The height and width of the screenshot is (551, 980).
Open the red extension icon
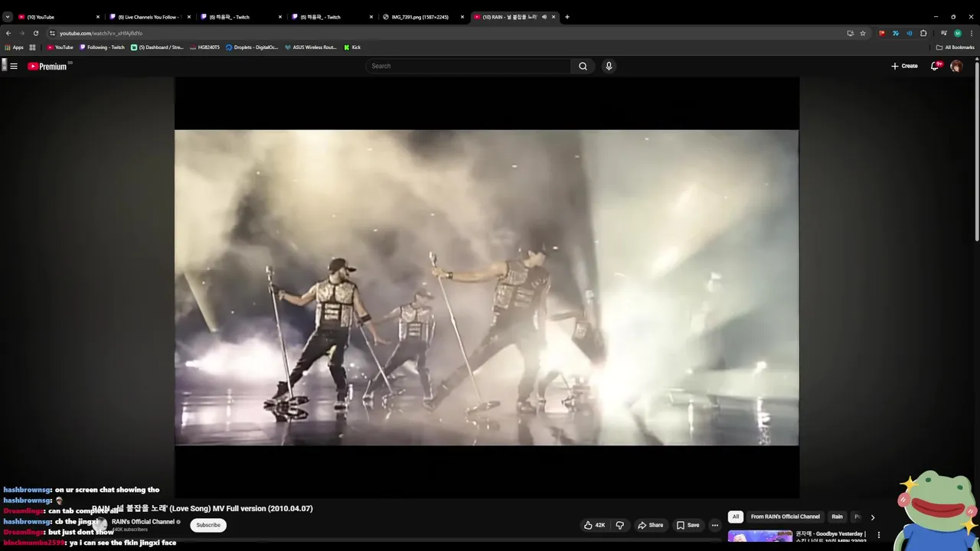coord(882,33)
